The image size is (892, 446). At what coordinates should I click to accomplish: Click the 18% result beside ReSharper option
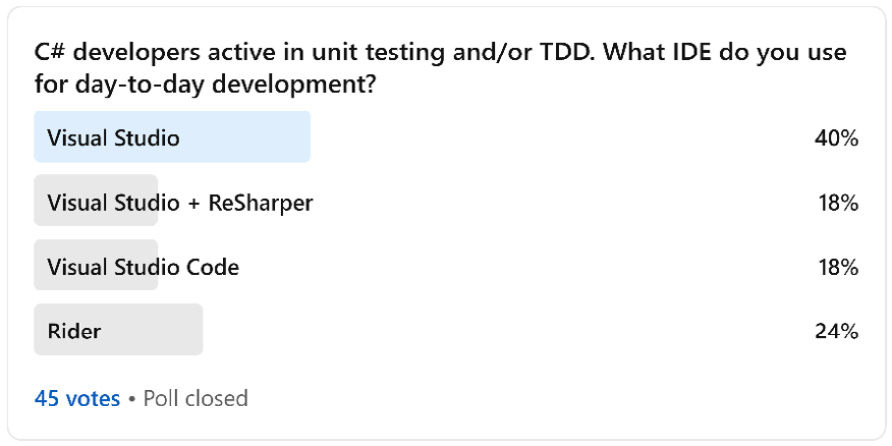pos(838,203)
